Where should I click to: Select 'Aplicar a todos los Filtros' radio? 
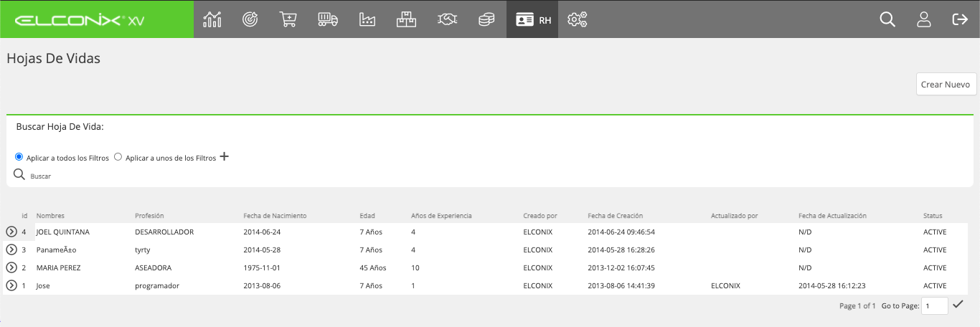coord(19,157)
